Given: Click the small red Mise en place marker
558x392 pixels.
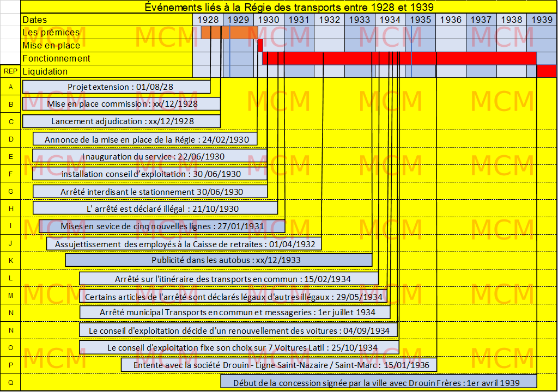Looking at the screenshot, I should (x=260, y=45).
